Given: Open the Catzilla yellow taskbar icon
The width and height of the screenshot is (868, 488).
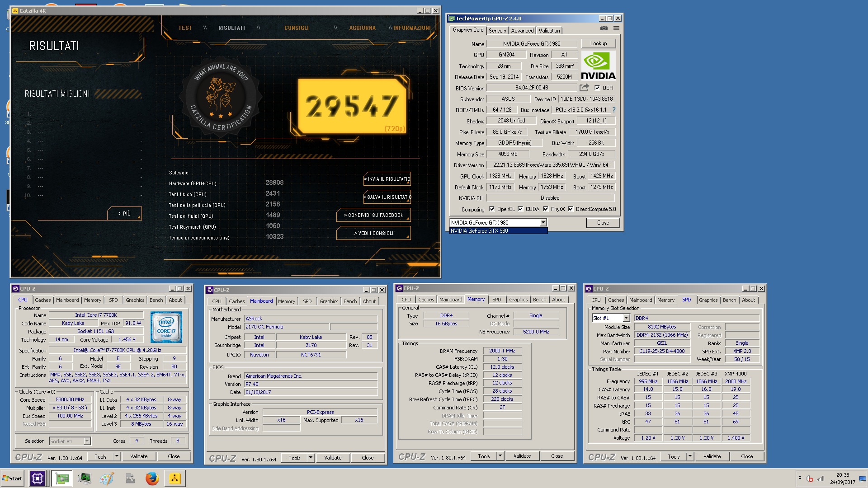Looking at the screenshot, I should coord(175,479).
